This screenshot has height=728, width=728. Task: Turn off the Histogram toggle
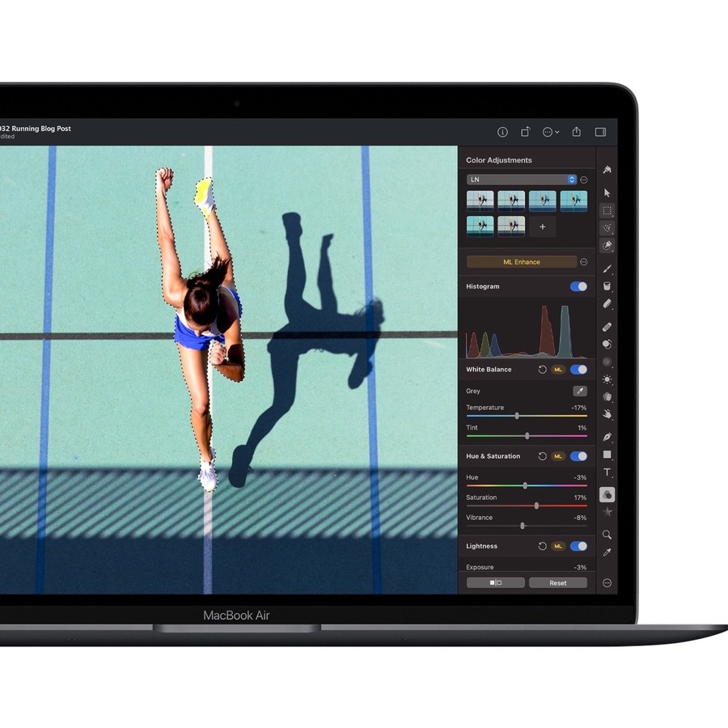578,286
